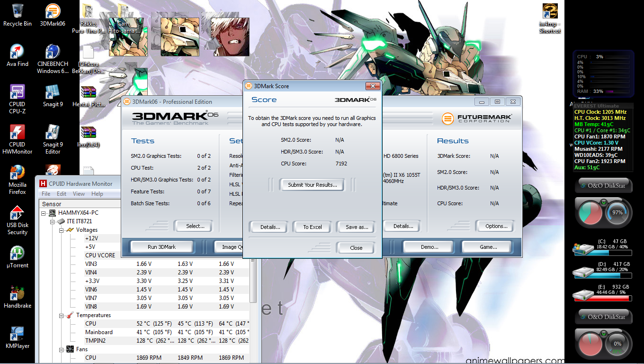
Task: Select the VIN3 voltage row
Action: (x=167, y=264)
